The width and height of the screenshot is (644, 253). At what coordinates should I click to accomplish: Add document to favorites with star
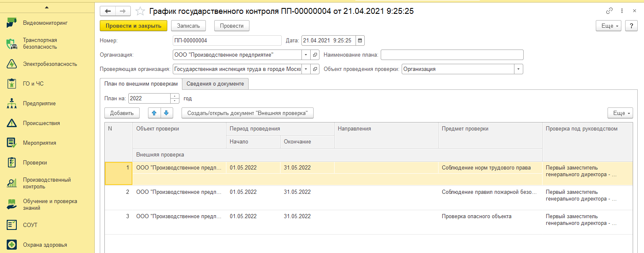tap(140, 11)
